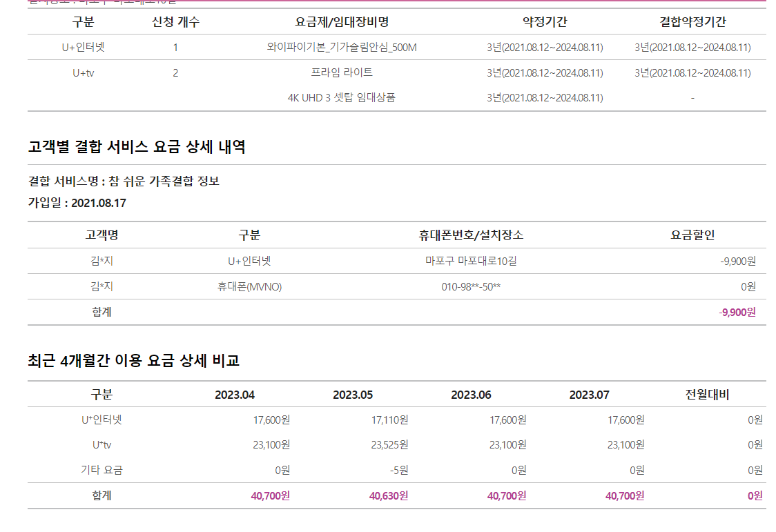
Task: Click the pink -9,900원 discount total
Action: pos(737,312)
